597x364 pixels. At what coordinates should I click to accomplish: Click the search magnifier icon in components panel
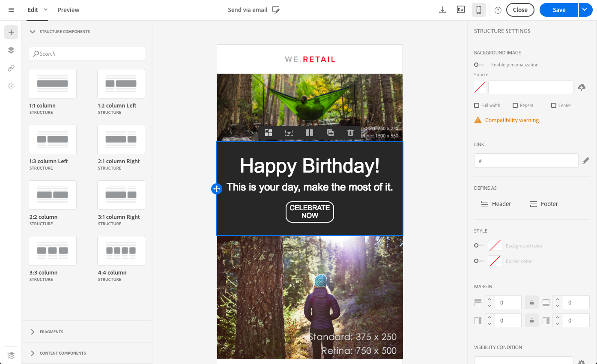36,54
